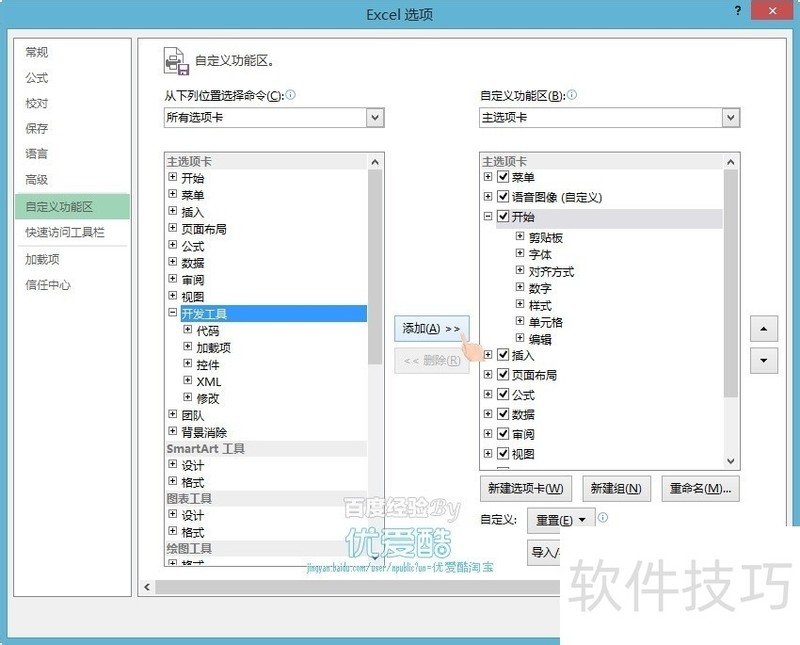Collapse the 开发工具 tree node

point(170,313)
